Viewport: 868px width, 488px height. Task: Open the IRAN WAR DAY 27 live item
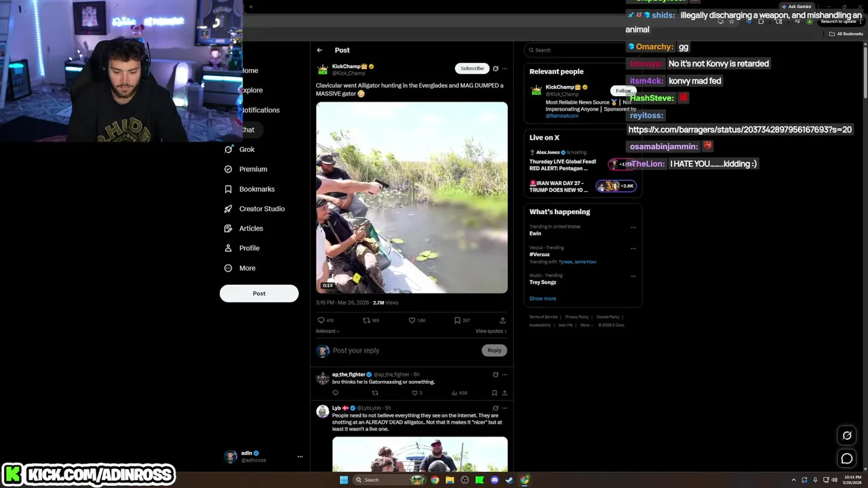pos(583,186)
